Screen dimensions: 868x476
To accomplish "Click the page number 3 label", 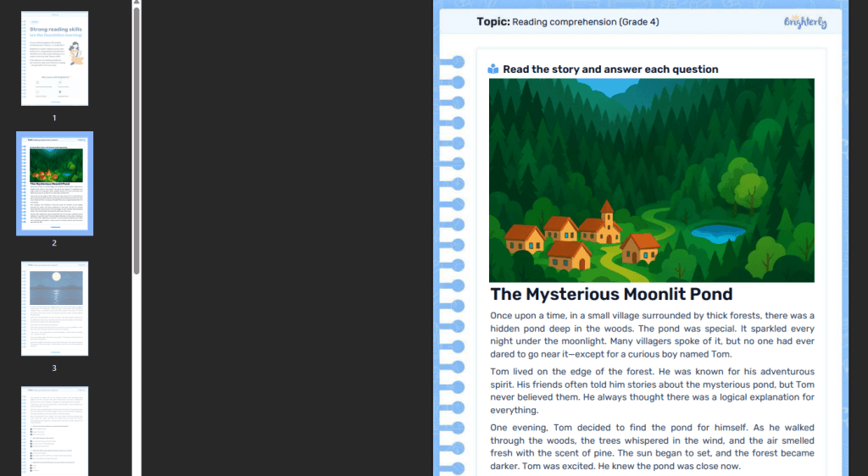I will pyautogui.click(x=54, y=368).
